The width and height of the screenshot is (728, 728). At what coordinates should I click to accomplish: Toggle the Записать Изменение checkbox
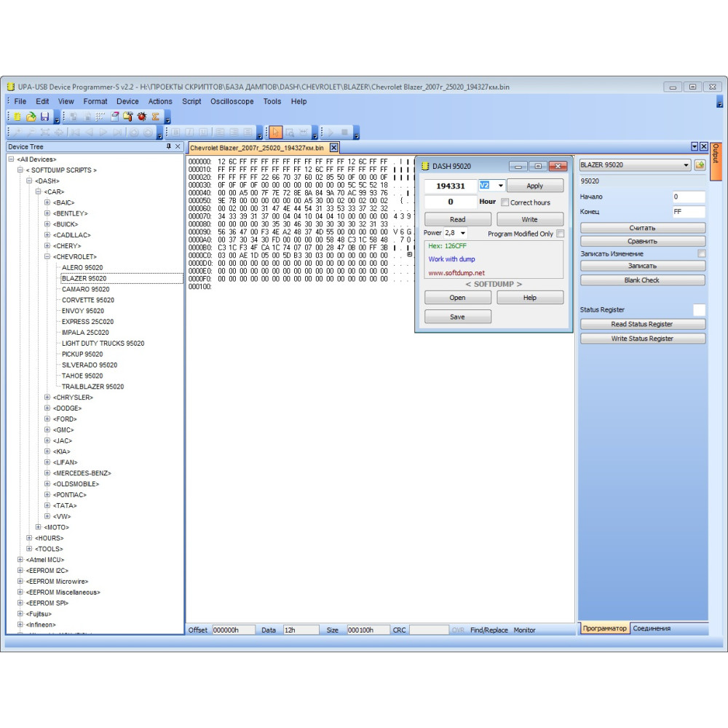coord(702,253)
